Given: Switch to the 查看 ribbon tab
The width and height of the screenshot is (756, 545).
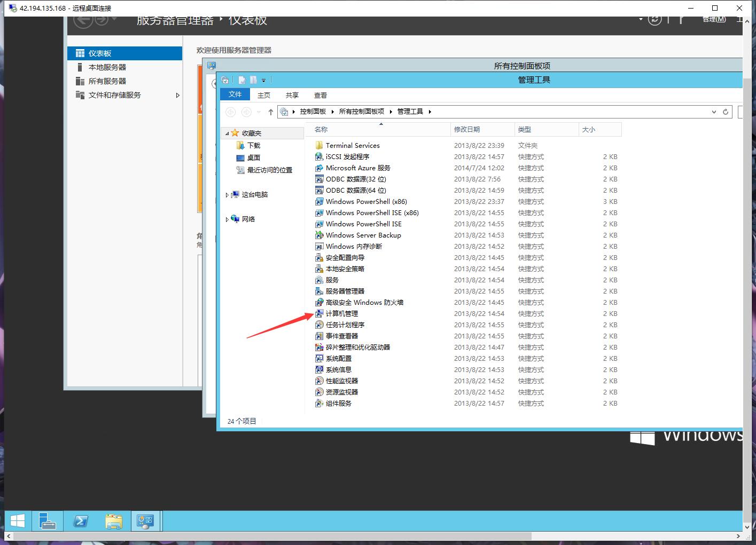Looking at the screenshot, I should pyautogui.click(x=320, y=95).
